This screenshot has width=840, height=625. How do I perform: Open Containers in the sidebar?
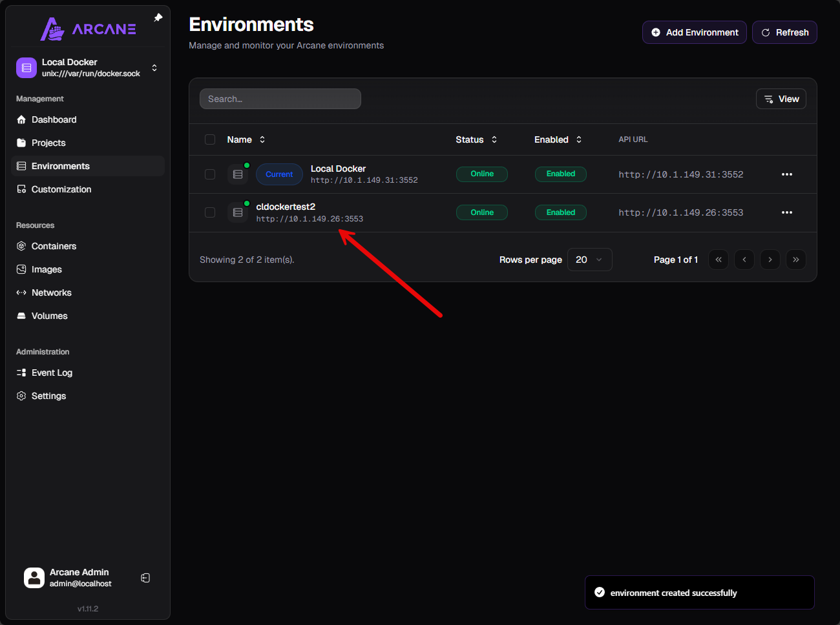54,246
